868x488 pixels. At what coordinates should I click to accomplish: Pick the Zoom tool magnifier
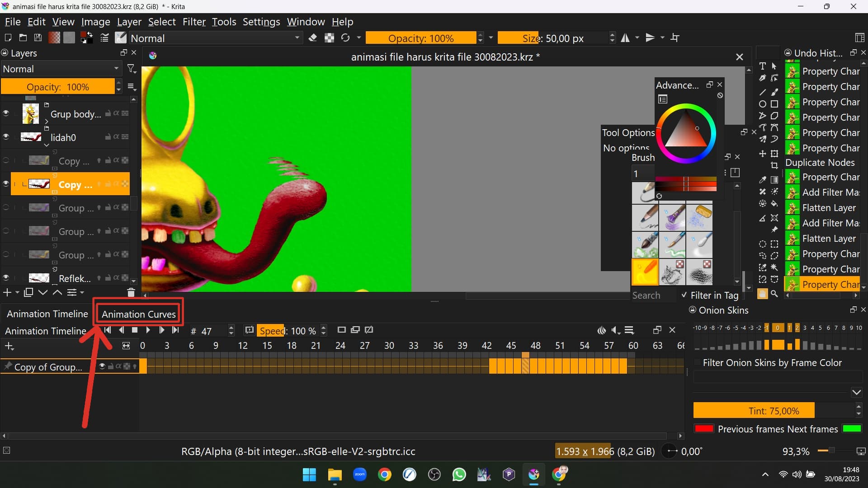pos(774,294)
